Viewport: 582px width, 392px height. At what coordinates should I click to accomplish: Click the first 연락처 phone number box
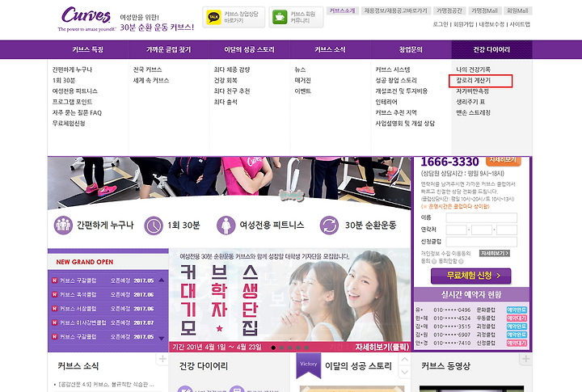(x=456, y=230)
